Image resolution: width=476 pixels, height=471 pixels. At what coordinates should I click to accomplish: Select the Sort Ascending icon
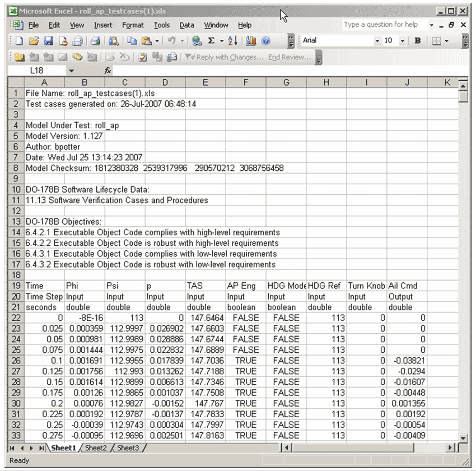pos(233,40)
